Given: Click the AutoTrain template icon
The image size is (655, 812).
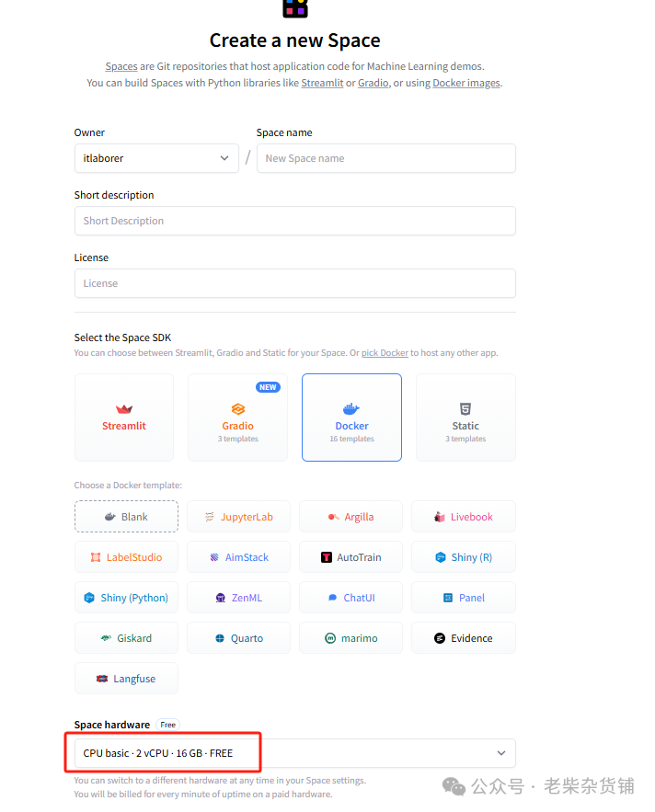Looking at the screenshot, I should coord(327,557).
